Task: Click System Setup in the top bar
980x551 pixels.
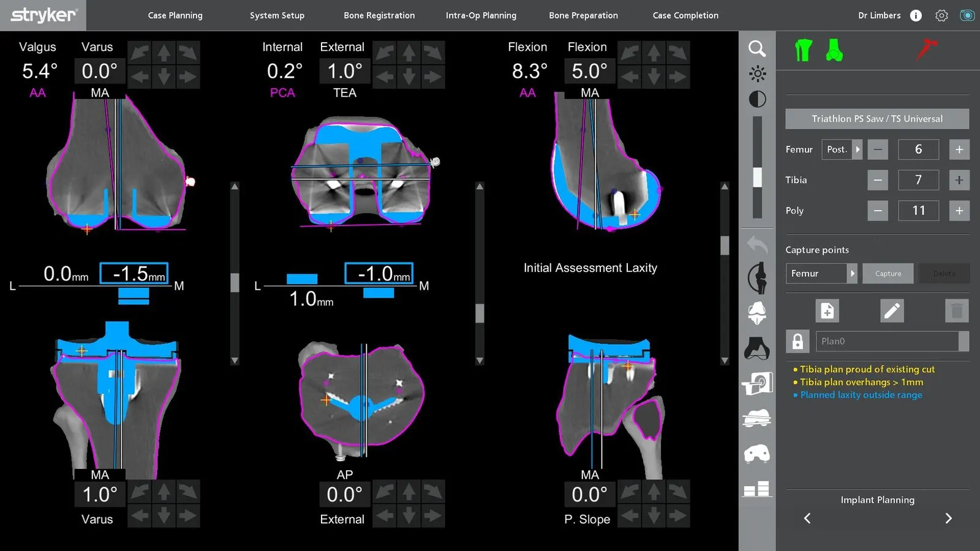Action: [277, 15]
